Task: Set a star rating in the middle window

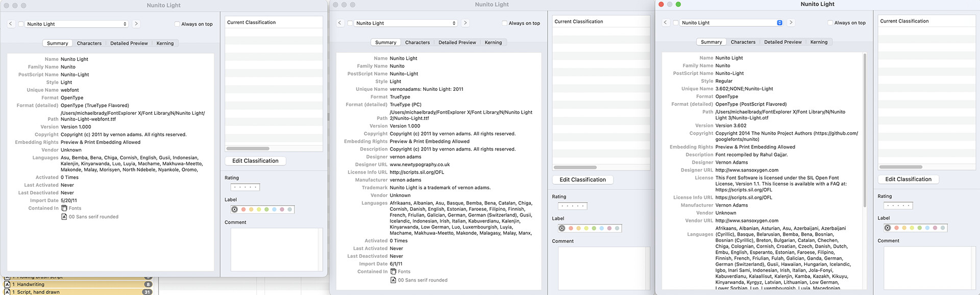Action: pyautogui.click(x=572, y=206)
